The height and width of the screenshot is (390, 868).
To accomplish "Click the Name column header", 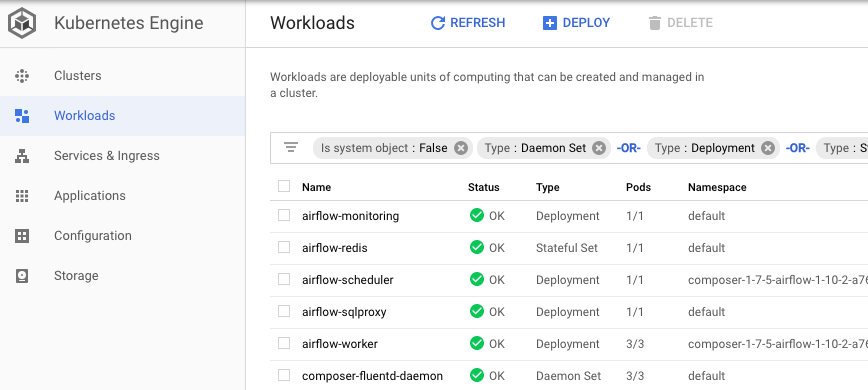I will pos(317,187).
